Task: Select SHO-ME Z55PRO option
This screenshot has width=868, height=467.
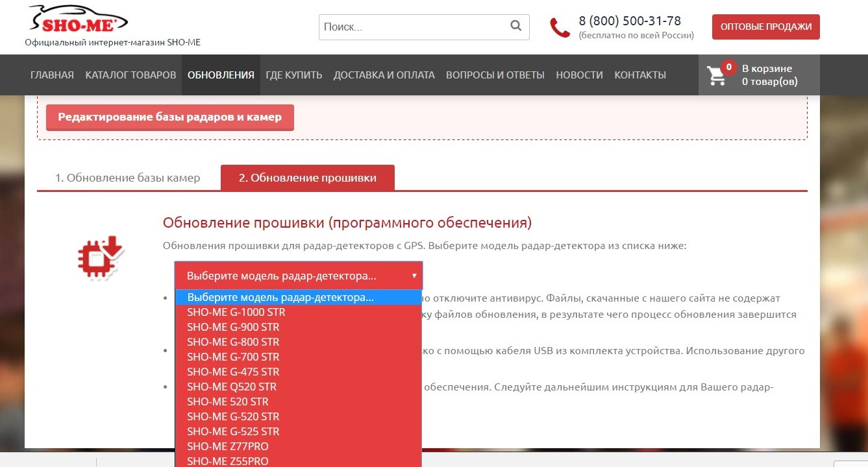Action: click(x=299, y=461)
